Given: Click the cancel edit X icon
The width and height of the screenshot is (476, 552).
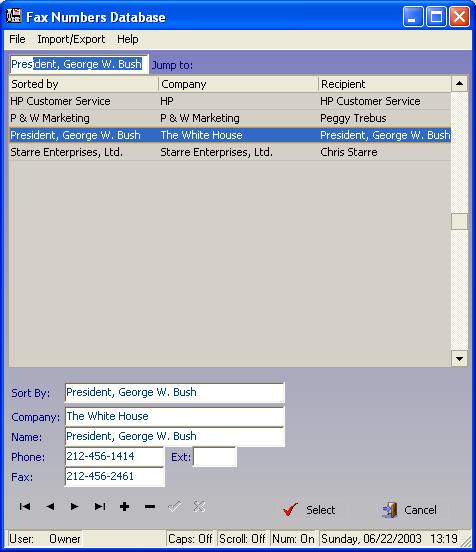Looking at the screenshot, I should pyautogui.click(x=199, y=507).
